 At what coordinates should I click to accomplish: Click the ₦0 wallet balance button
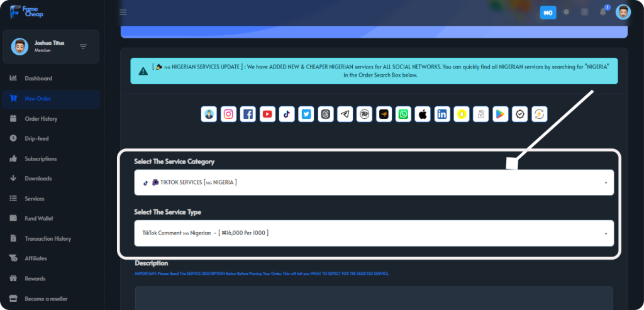coord(548,13)
